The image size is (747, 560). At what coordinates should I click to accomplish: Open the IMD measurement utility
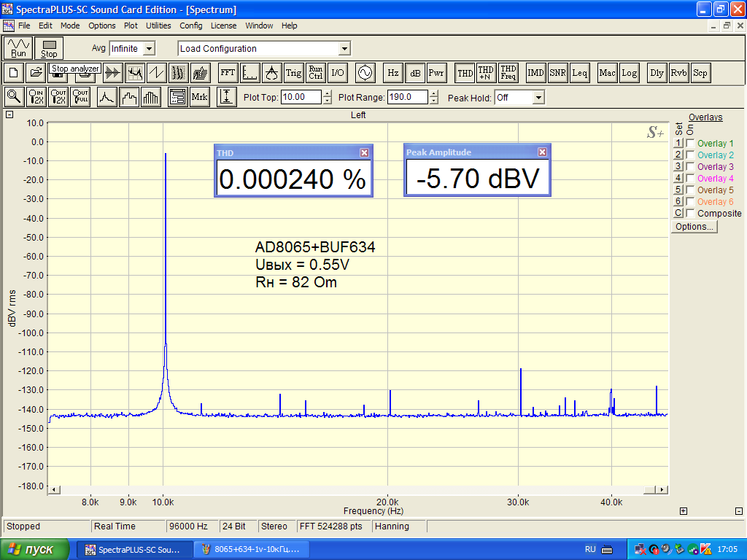536,73
